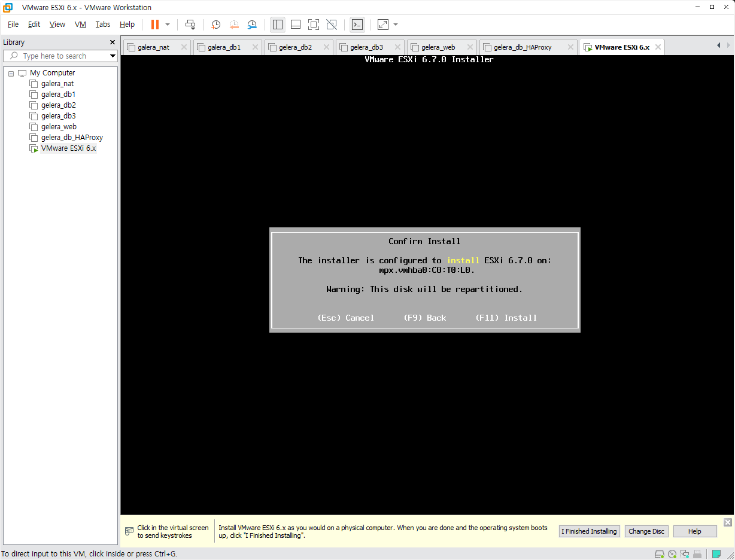Open the library search dropdown arrow
Viewport: 735px width, 560px height.
[113, 56]
